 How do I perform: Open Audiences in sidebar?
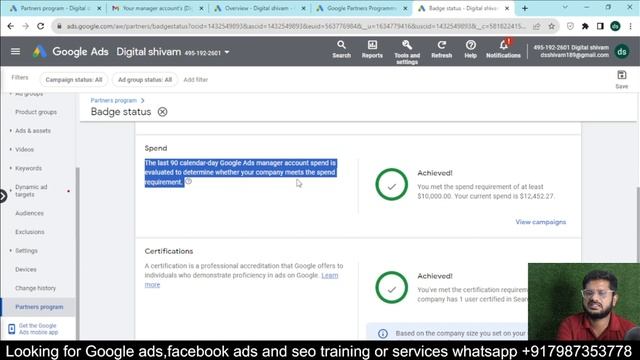[x=29, y=213]
